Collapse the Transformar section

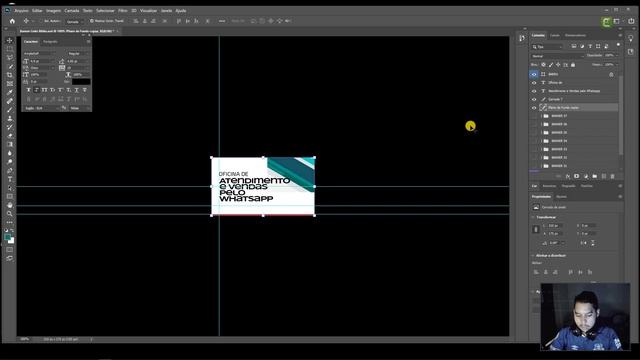click(x=533, y=217)
